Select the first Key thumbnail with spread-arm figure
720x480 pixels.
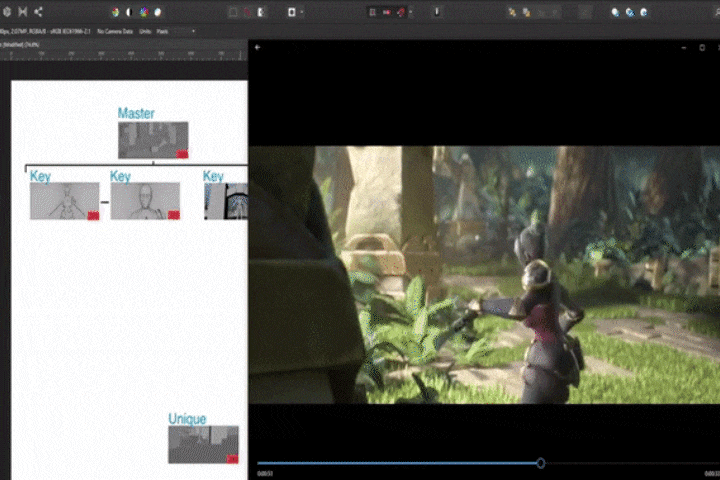coord(64,201)
